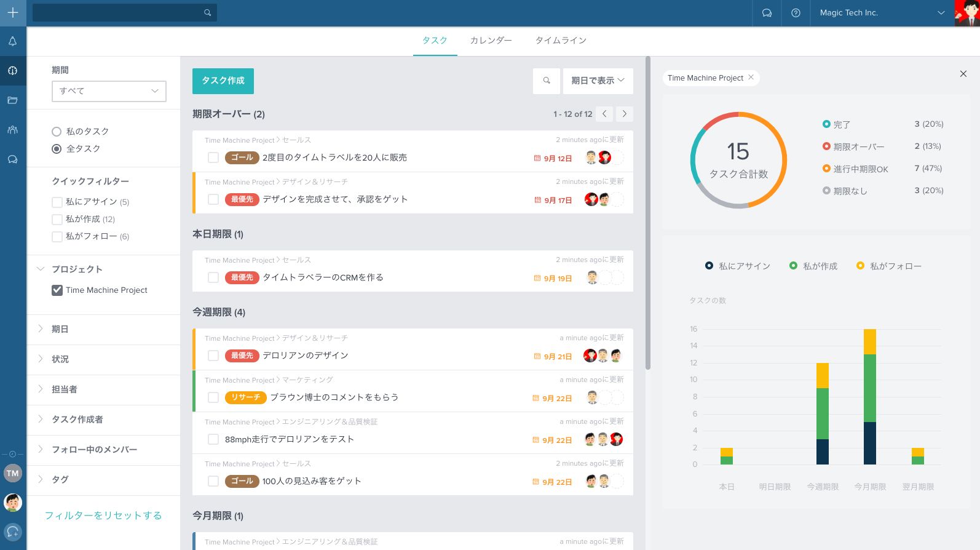
Task: Check the 私にアサイン quick filter
Action: point(57,202)
